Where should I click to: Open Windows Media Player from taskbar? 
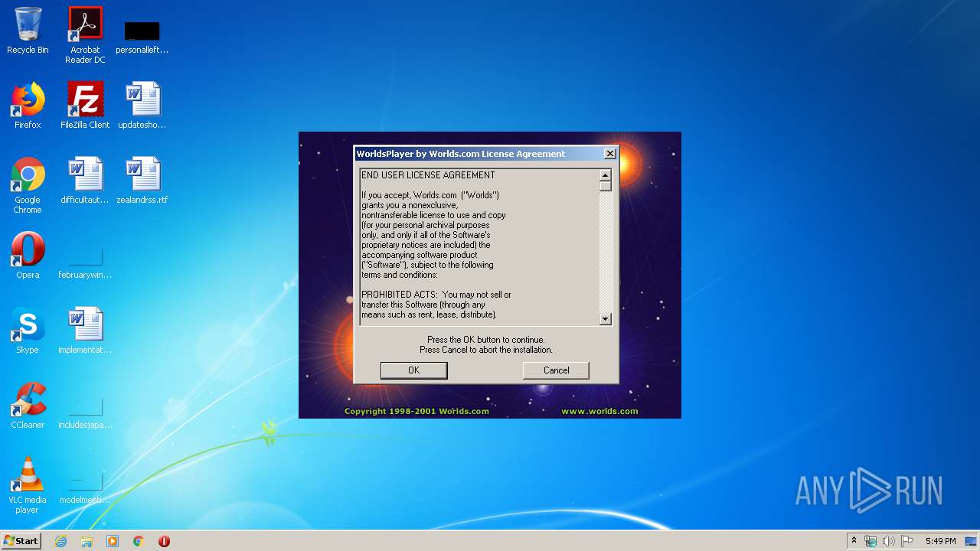113,541
